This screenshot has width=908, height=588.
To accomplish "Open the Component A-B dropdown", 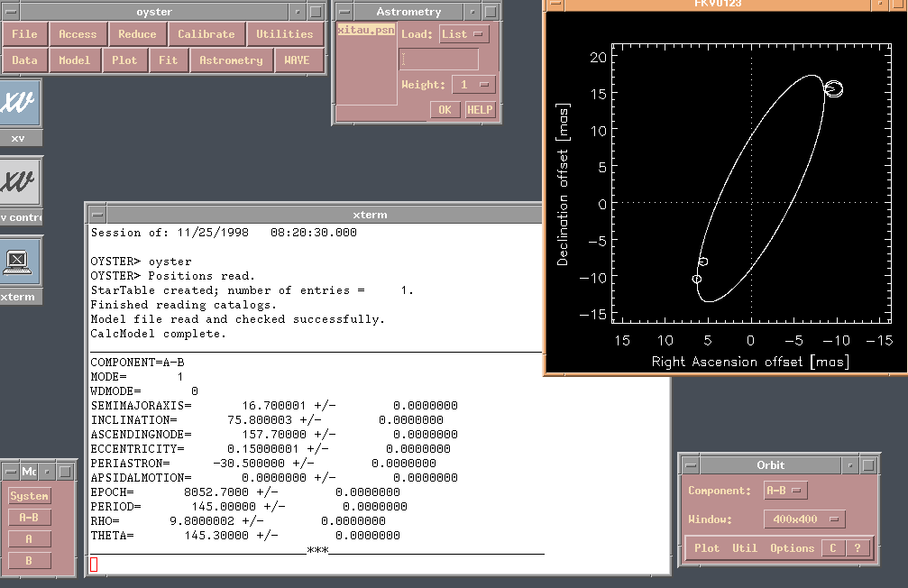I will point(785,491).
